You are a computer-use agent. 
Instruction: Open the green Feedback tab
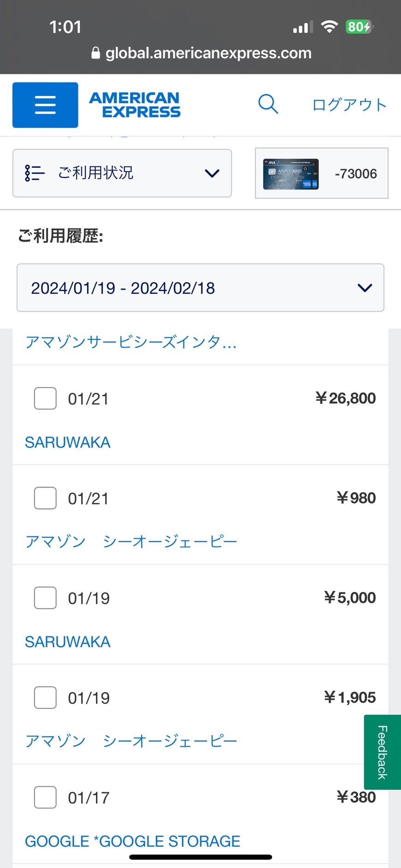382,752
